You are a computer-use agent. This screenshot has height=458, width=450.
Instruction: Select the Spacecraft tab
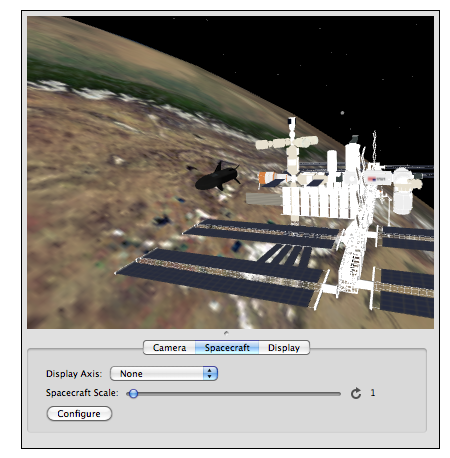pos(227,348)
